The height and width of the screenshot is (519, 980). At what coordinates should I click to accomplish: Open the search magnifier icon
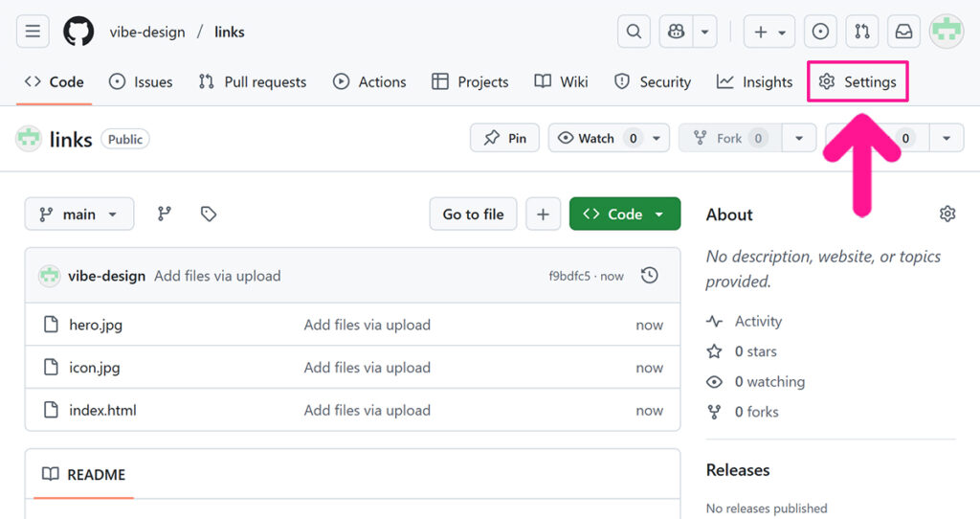(x=634, y=32)
